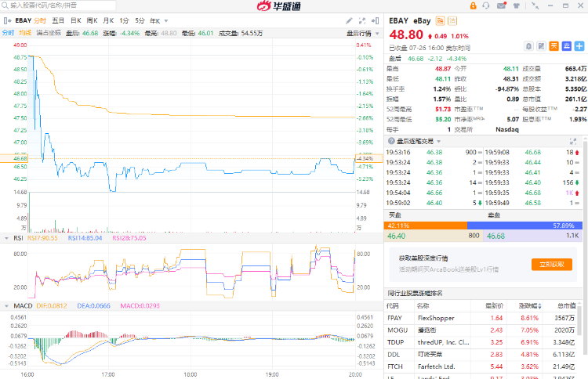The image size is (588, 379).
Task: Select the pencil drawing tool
Action: (349, 21)
